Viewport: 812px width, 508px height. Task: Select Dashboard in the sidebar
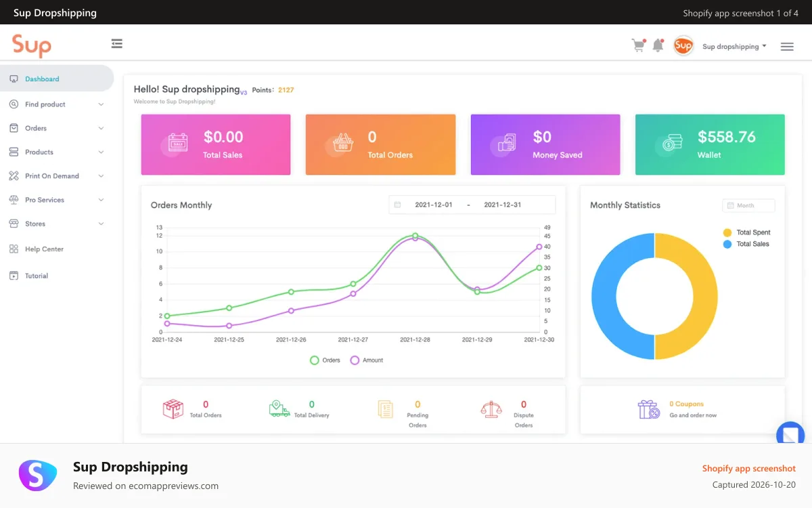57,79
